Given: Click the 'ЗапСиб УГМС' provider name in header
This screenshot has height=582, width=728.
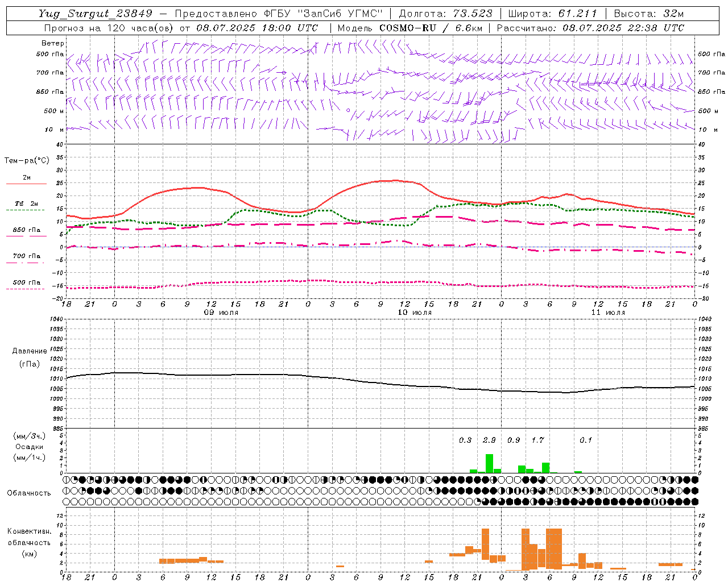Looking at the screenshot, I should [x=340, y=14].
